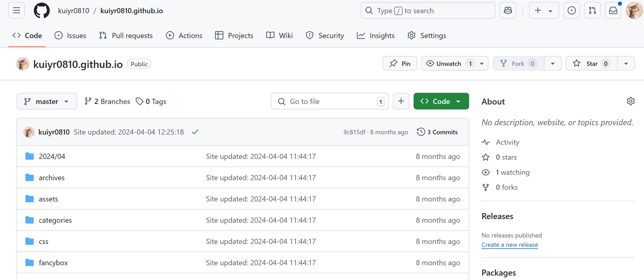The image size is (644, 280).
Task: Click the add file plus button
Action: click(x=401, y=101)
